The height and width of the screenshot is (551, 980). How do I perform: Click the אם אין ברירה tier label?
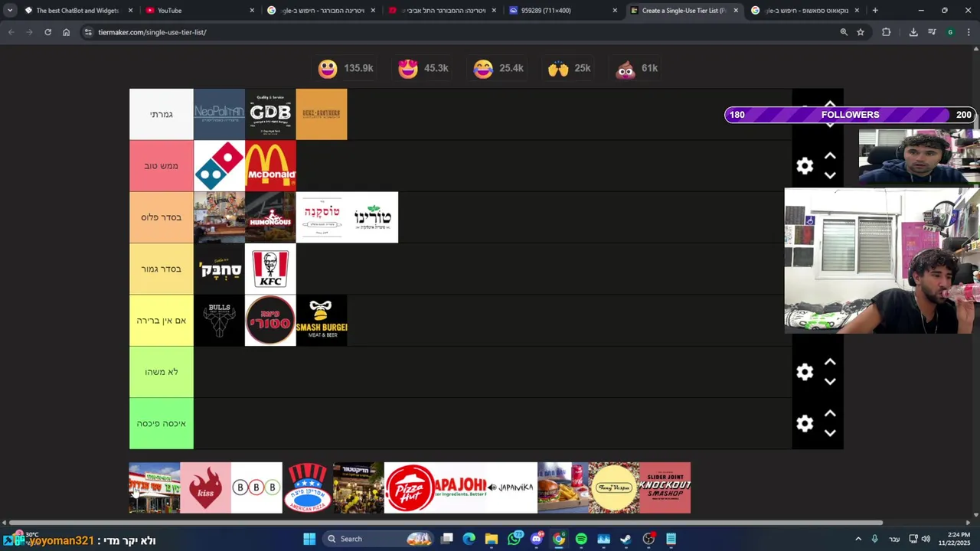tap(162, 321)
